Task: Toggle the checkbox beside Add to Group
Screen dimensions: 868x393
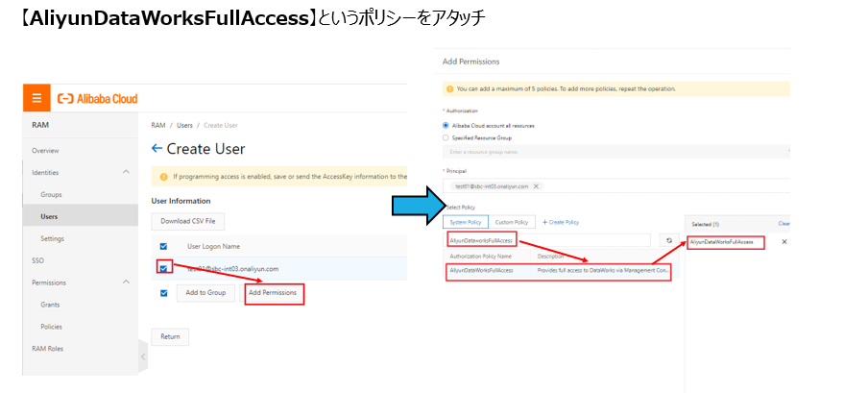Action: (x=163, y=293)
